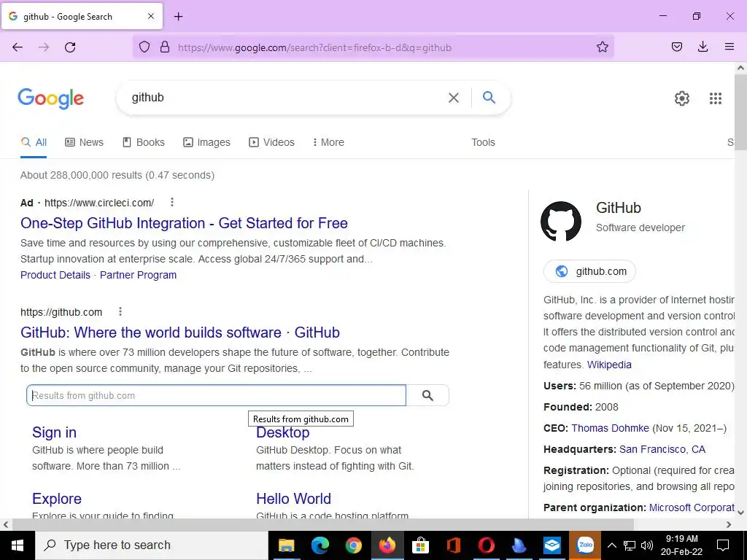Viewport: 747px width, 560px height.
Task: Select the All results tab
Action: point(34,142)
